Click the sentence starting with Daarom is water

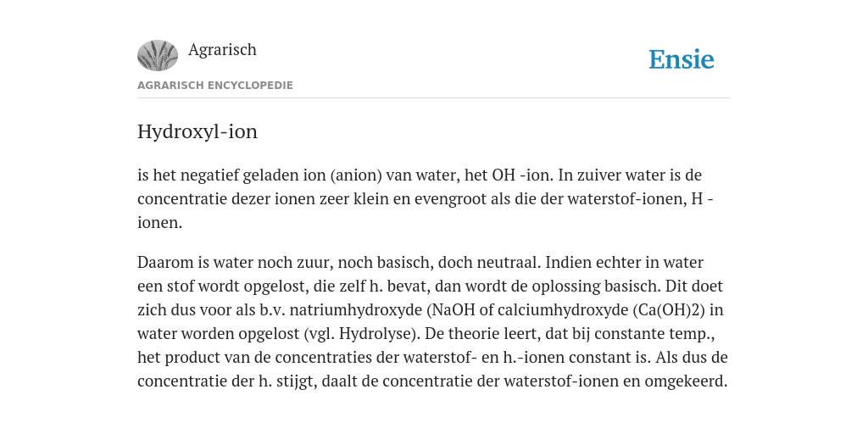coord(339,263)
